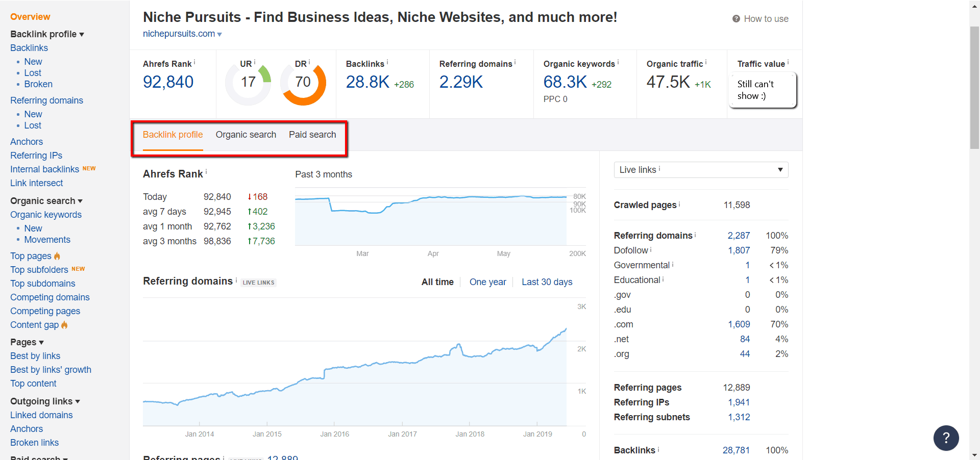This screenshot has height=460, width=980.
Task: Click the 92,840 Ahrefs Rank value
Action: 168,82
